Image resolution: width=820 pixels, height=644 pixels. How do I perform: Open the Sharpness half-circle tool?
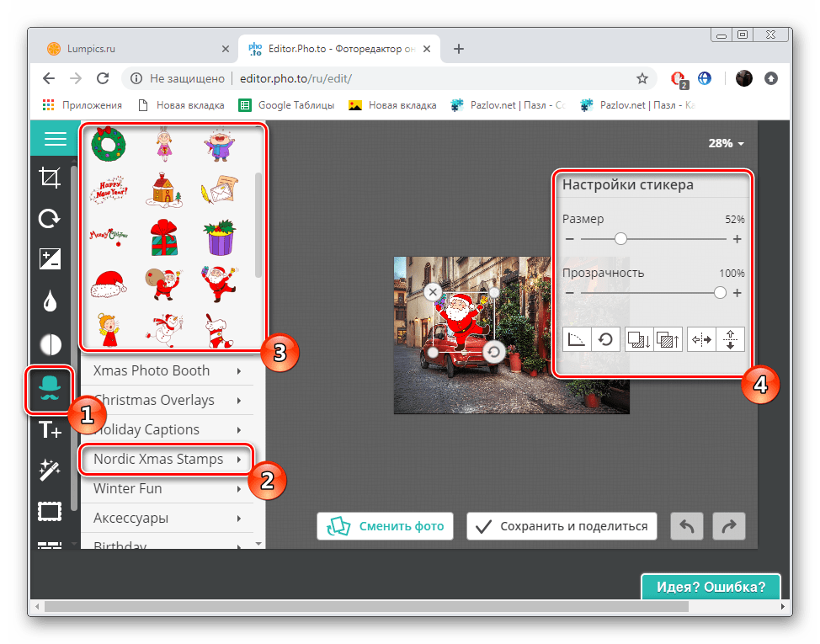coord(51,344)
